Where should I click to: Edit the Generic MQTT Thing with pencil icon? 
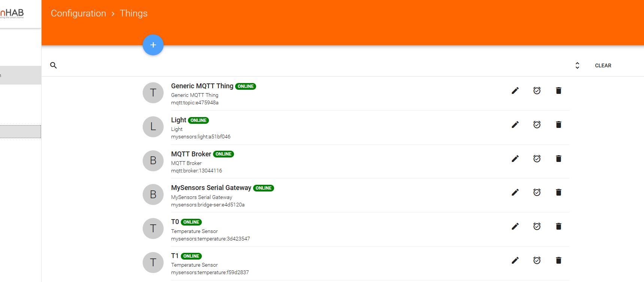pyautogui.click(x=515, y=91)
